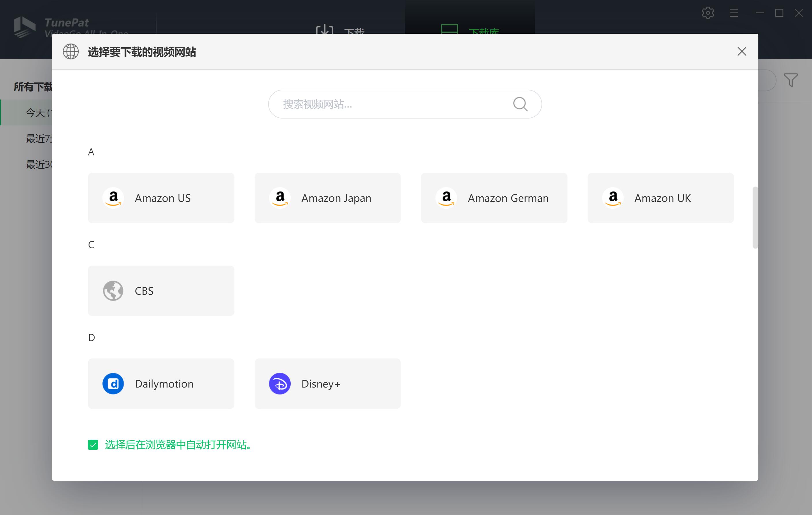
Task: Close the video site selection dialog
Action: (x=742, y=51)
